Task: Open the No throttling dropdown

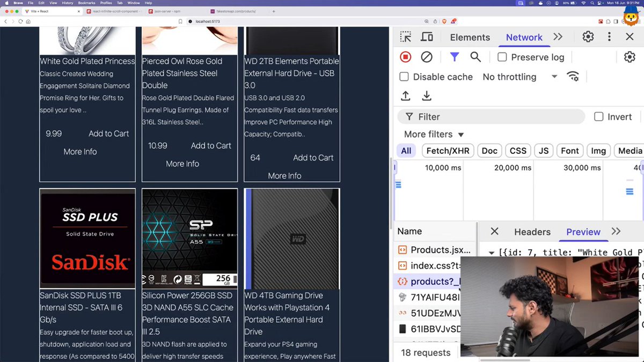Action: coord(519,77)
